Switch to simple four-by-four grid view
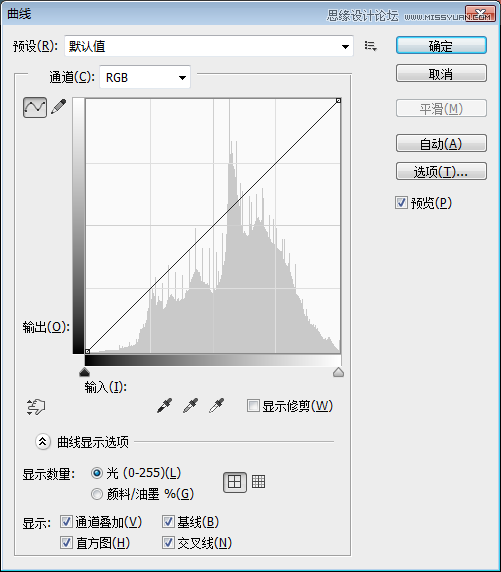 tap(234, 482)
